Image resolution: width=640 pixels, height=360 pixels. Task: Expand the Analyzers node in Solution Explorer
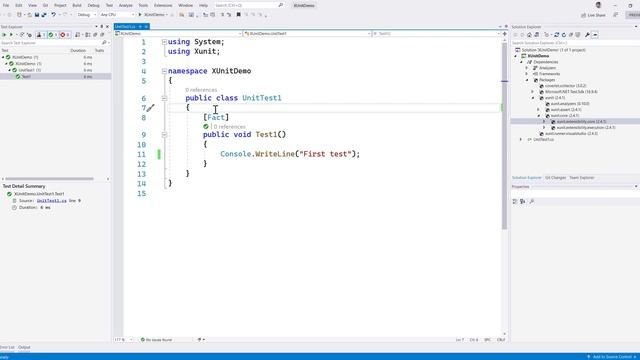point(527,68)
